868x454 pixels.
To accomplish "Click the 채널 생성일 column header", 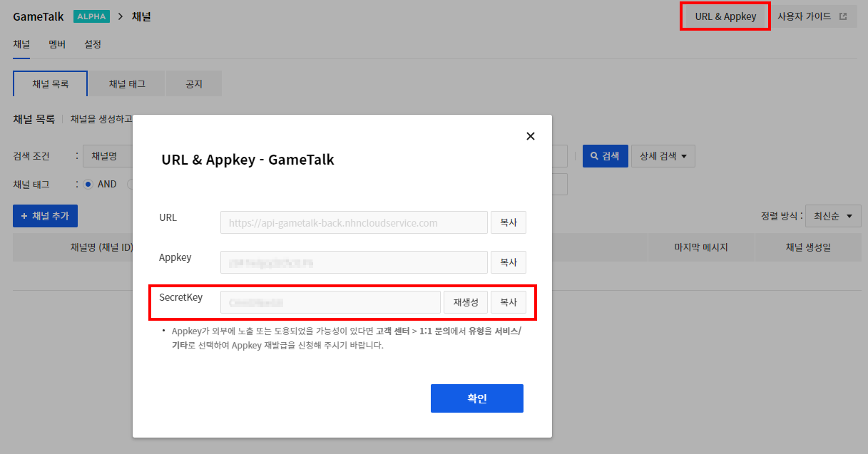I will coord(808,247).
